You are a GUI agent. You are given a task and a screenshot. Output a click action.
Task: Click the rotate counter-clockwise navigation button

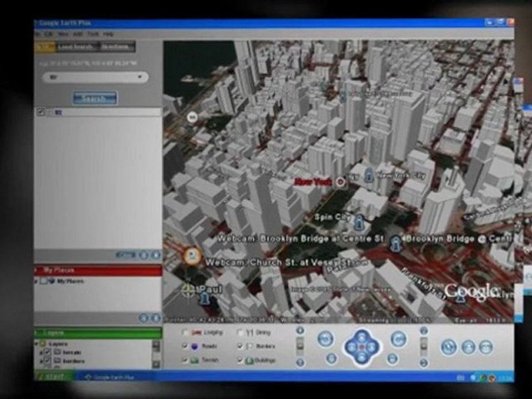tap(325, 339)
